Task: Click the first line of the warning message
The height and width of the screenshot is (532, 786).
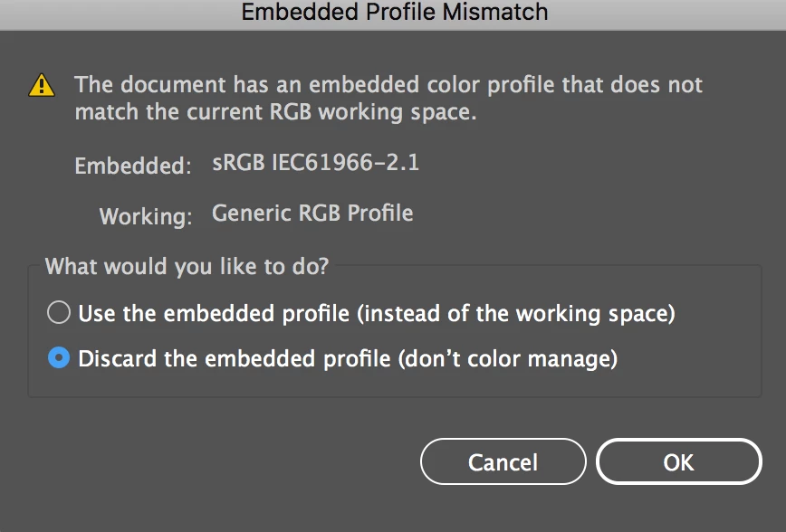Action: pyautogui.click(x=388, y=85)
